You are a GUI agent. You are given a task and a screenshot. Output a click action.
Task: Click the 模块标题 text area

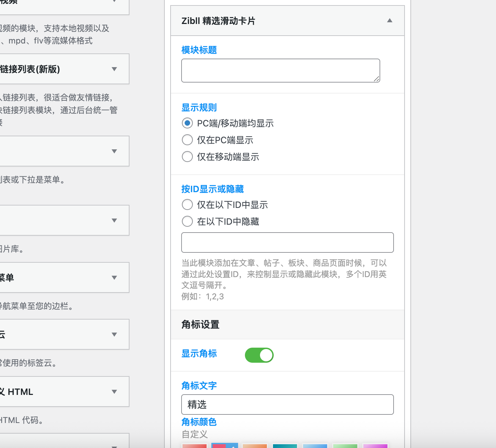pos(280,70)
